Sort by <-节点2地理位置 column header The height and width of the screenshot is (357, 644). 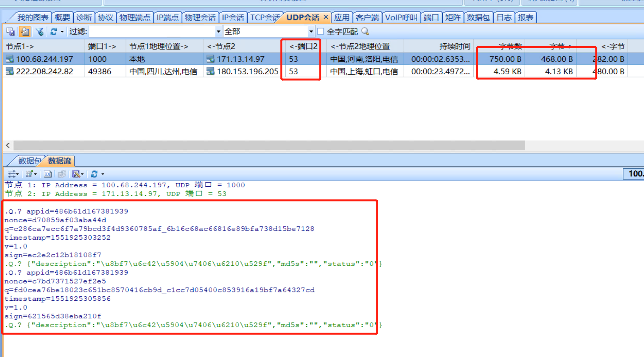pyautogui.click(x=365, y=46)
